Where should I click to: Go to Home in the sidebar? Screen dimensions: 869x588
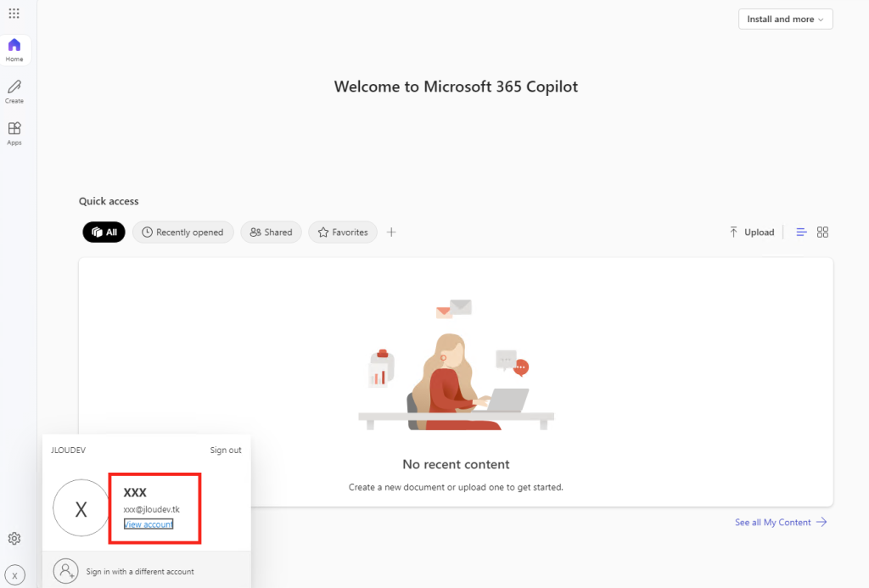coord(14,50)
